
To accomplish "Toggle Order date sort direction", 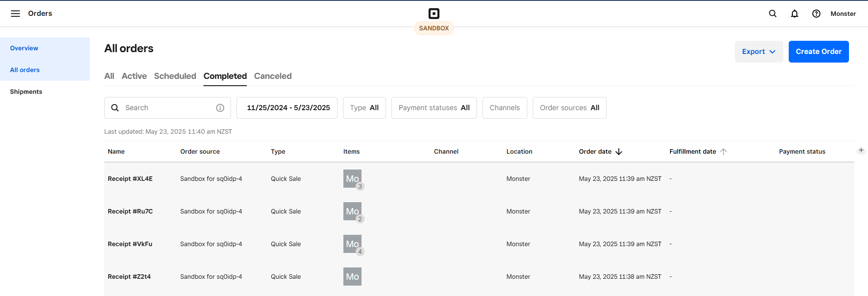I will (619, 151).
